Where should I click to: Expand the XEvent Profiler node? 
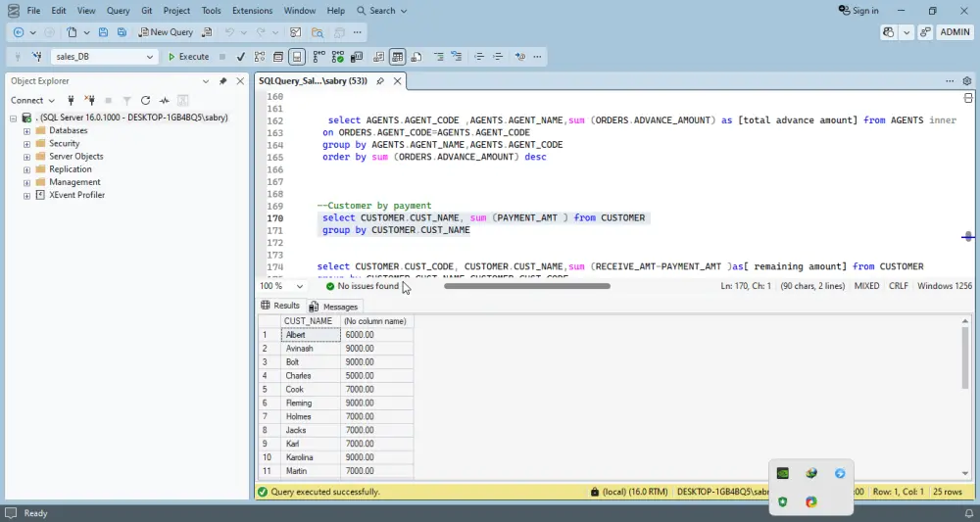point(26,196)
